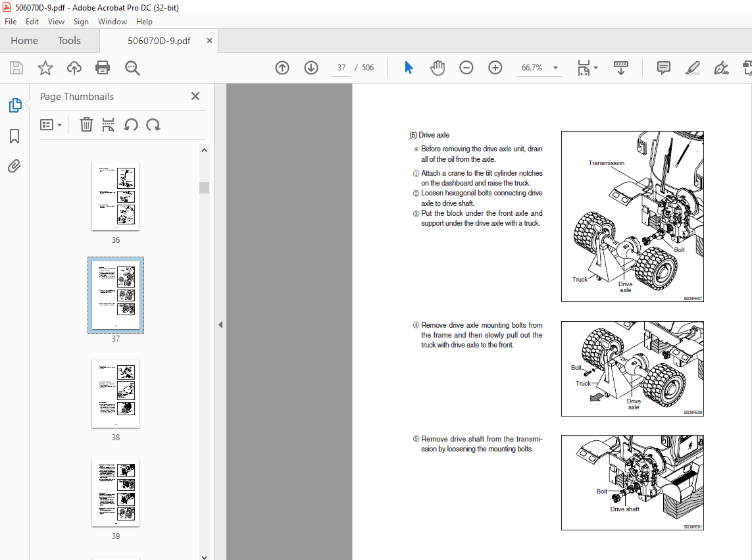The width and height of the screenshot is (752, 560).
Task: Toggle the Page Thumbnails pane icon
Action: [x=14, y=105]
